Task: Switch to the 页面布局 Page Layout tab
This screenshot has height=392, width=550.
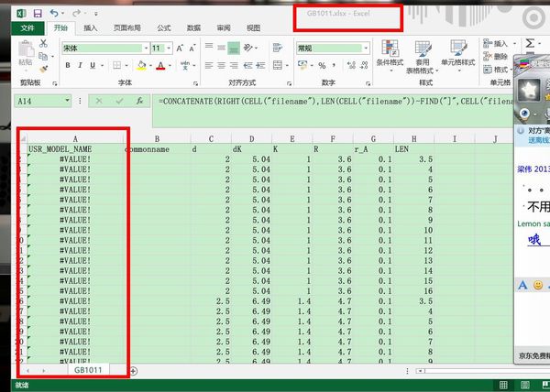Action: (127, 28)
